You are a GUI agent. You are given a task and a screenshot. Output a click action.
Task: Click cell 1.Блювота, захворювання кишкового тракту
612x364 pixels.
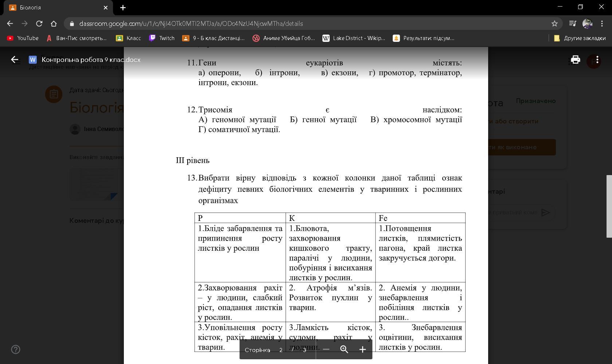click(330, 252)
